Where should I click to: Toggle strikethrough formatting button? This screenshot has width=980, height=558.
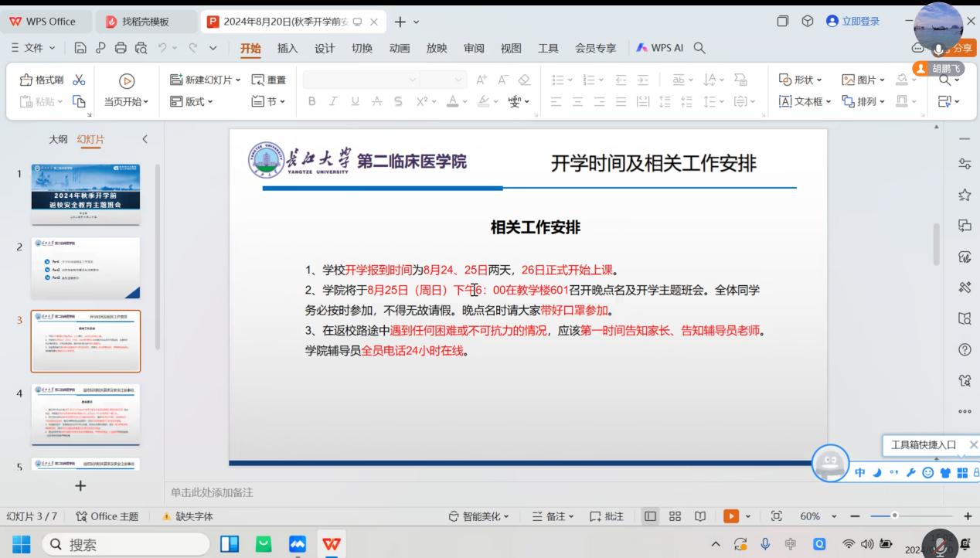tap(376, 101)
